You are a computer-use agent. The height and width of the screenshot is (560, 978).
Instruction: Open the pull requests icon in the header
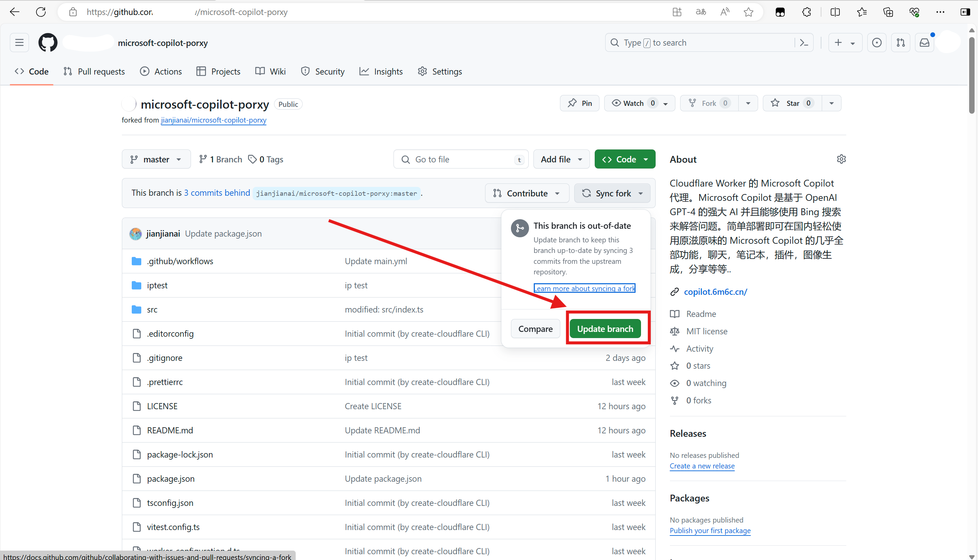pyautogui.click(x=900, y=43)
